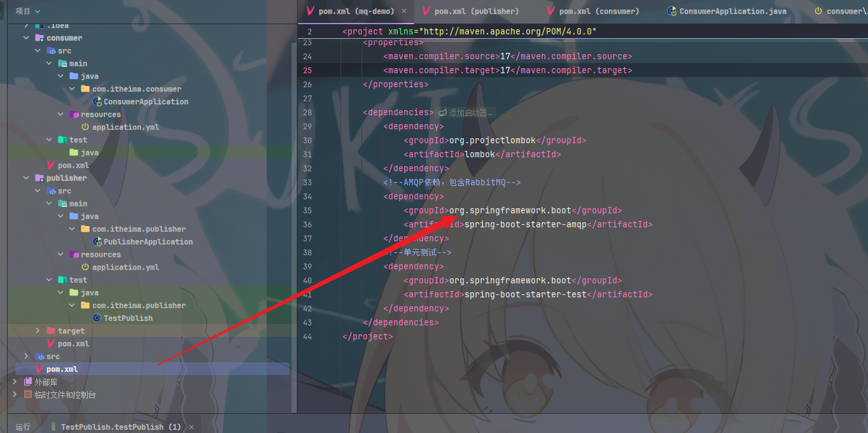Collapse main under consumer src

[49, 64]
